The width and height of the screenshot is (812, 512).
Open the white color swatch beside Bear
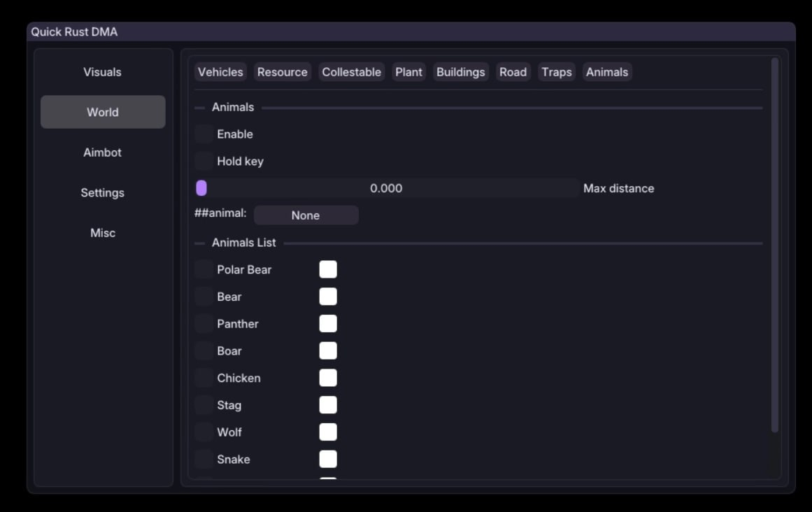(x=328, y=297)
